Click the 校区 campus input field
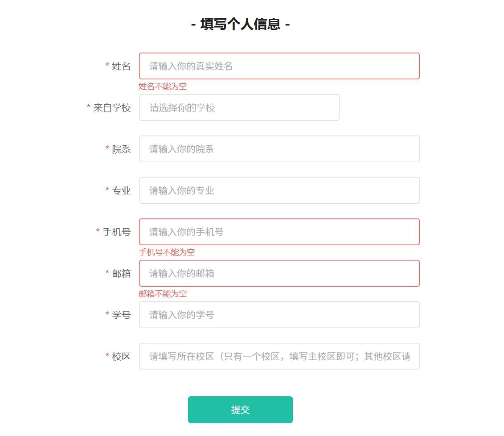 click(279, 356)
